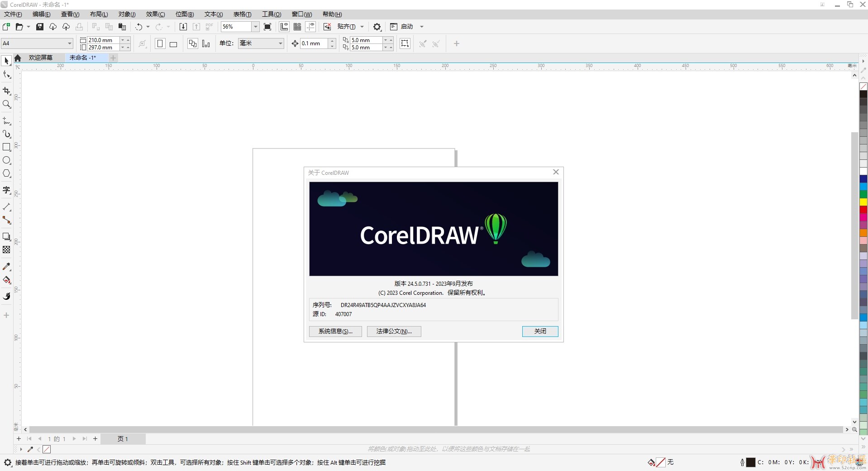Set page to Portrait orientation
The height and width of the screenshot is (471, 868).
(160, 43)
